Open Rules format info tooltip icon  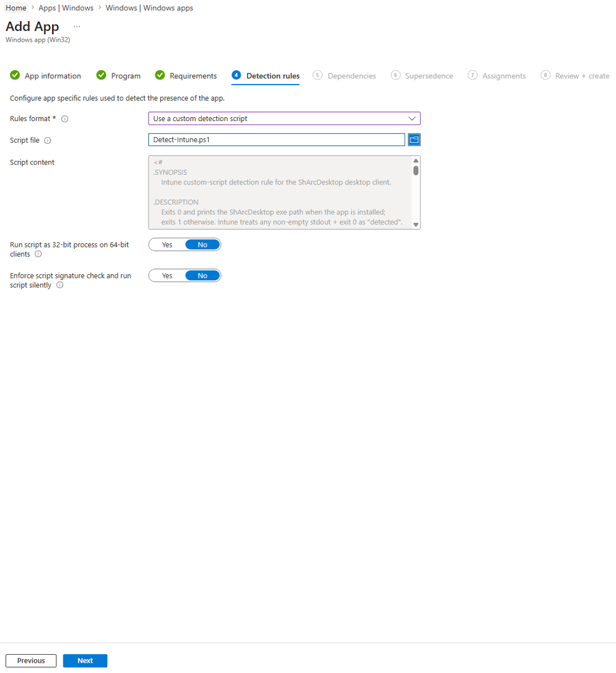(x=65, y=119)
